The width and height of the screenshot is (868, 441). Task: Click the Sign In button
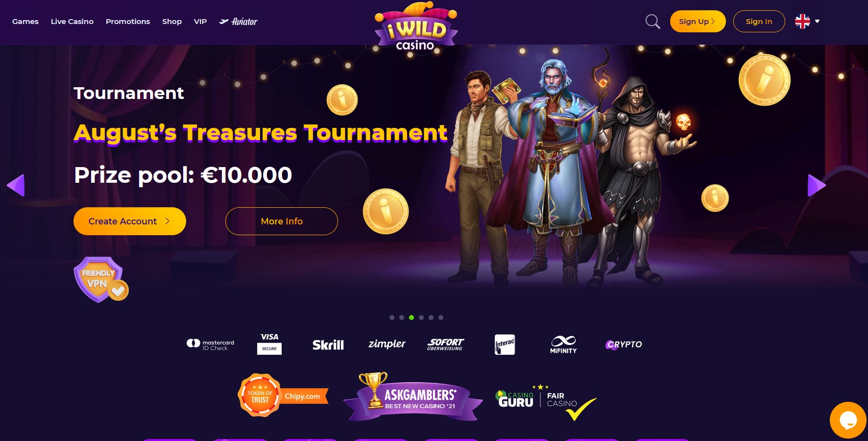click(x=759, y=22)
